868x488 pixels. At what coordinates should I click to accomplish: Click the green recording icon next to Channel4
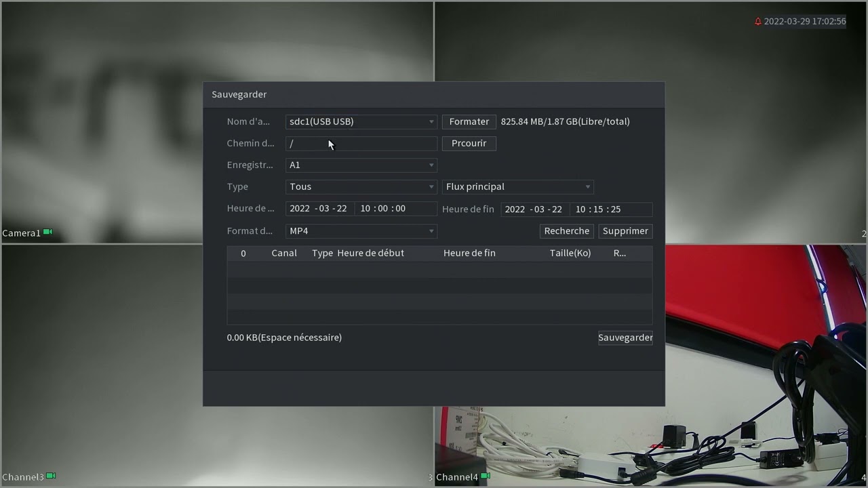click(x=485, y=476)
